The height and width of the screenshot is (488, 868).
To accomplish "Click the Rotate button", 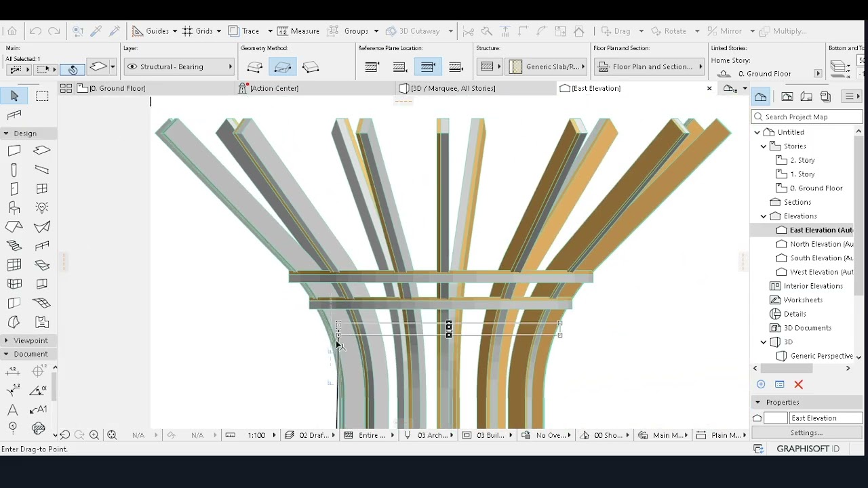I will pos(669,31).
